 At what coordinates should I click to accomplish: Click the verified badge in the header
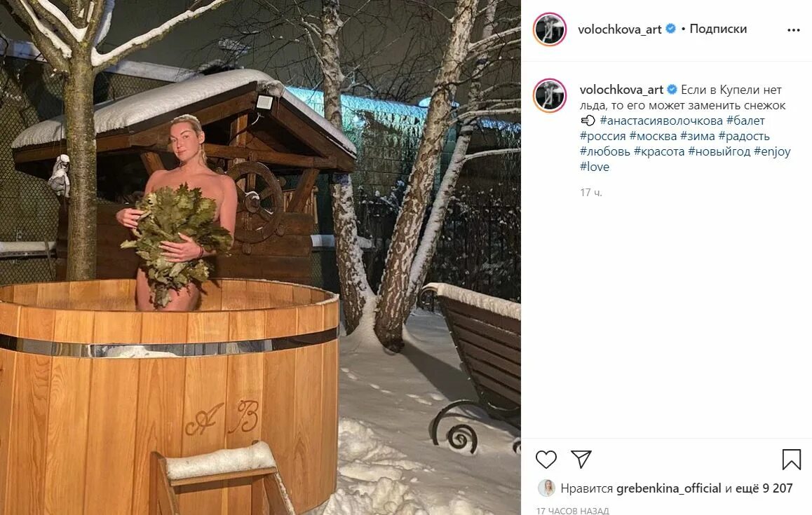pos(670,29)
